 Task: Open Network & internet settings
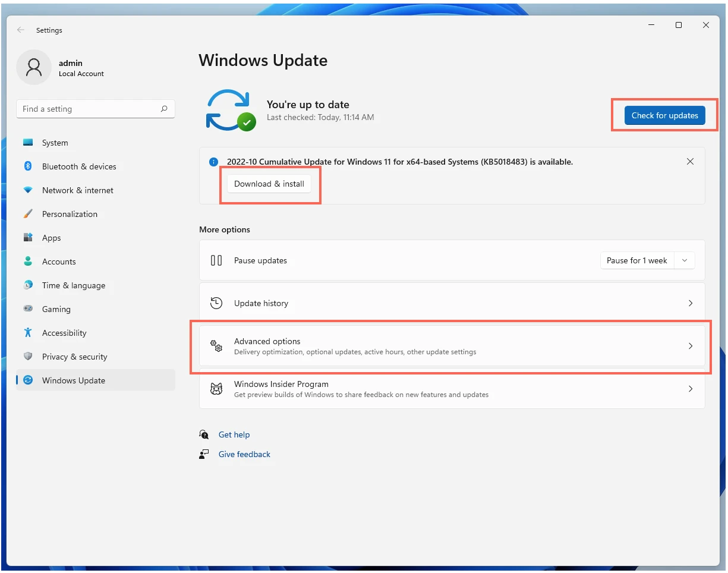[96, 190]
